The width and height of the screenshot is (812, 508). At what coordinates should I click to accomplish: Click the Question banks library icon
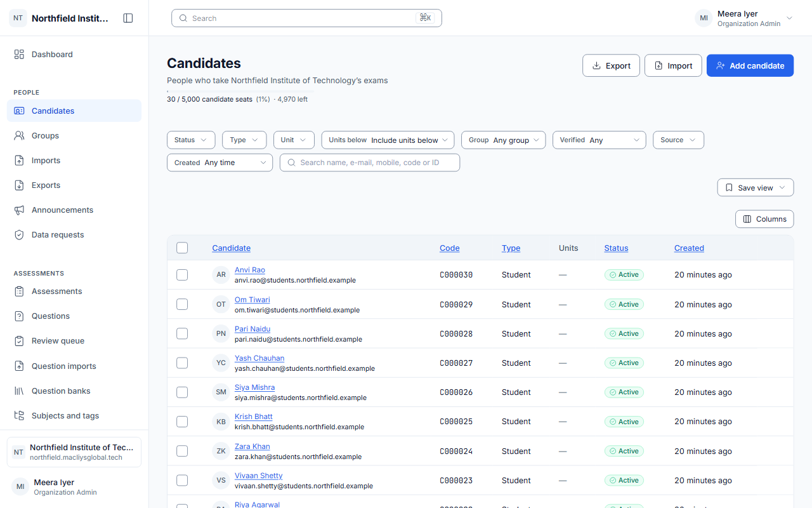point(19,391)
